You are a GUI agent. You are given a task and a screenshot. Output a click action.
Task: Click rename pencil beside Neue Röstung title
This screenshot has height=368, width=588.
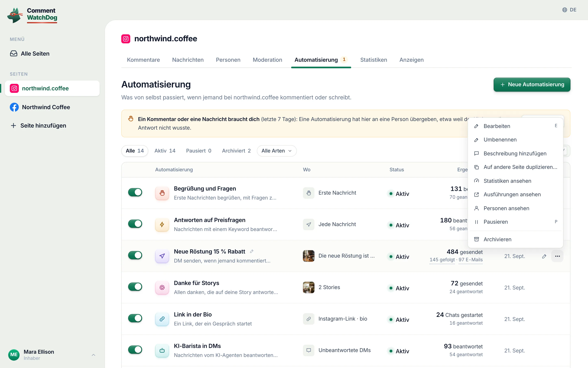(252, 251)
